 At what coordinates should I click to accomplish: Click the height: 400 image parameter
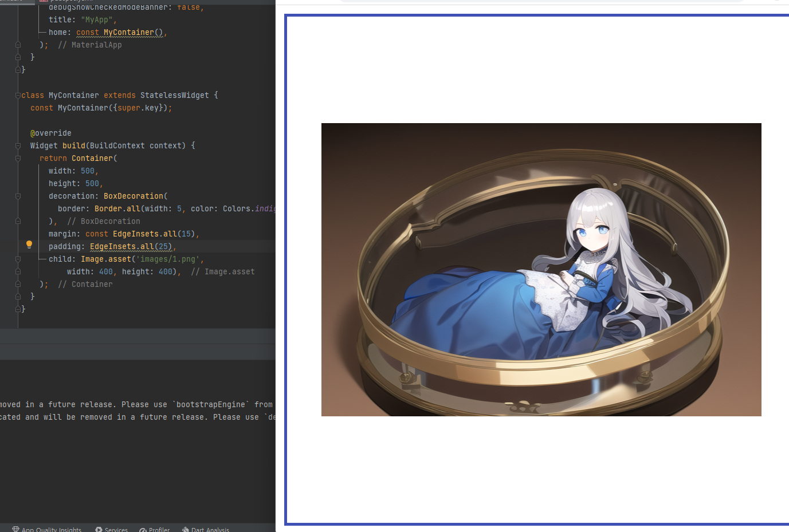point(147,271)
